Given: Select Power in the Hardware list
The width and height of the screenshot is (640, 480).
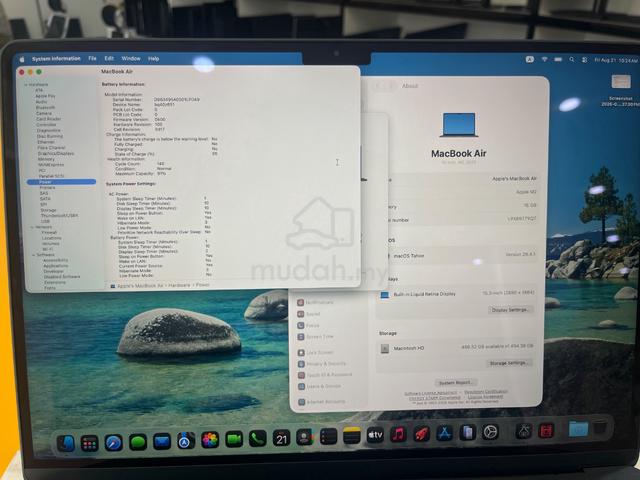Looking at the screenshot, I should pyautogui.click(x=61, y=182).
